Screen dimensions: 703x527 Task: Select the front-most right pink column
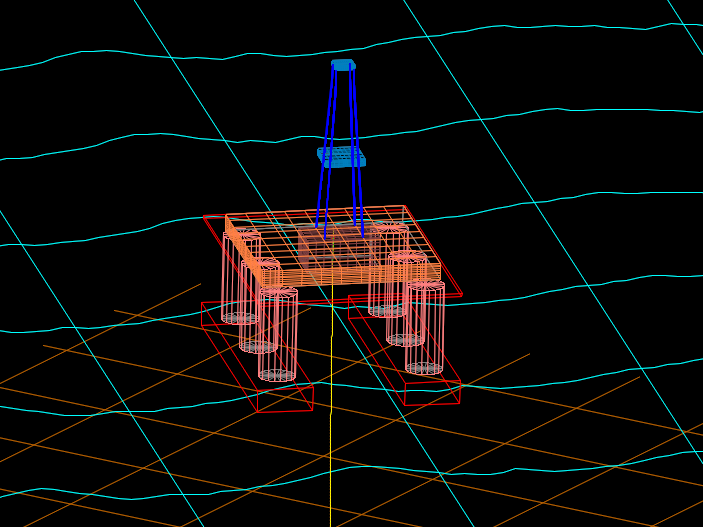[x=425, y=328]
